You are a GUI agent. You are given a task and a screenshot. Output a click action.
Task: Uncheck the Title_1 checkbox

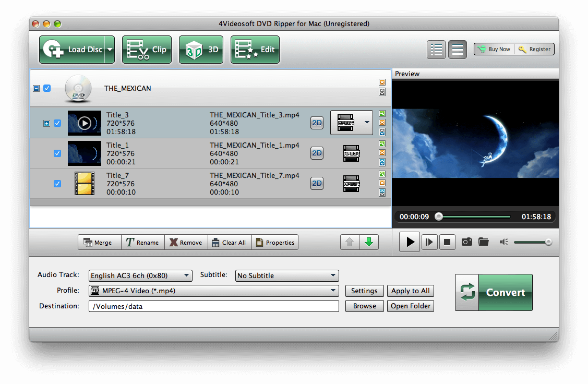pos(57,153)
